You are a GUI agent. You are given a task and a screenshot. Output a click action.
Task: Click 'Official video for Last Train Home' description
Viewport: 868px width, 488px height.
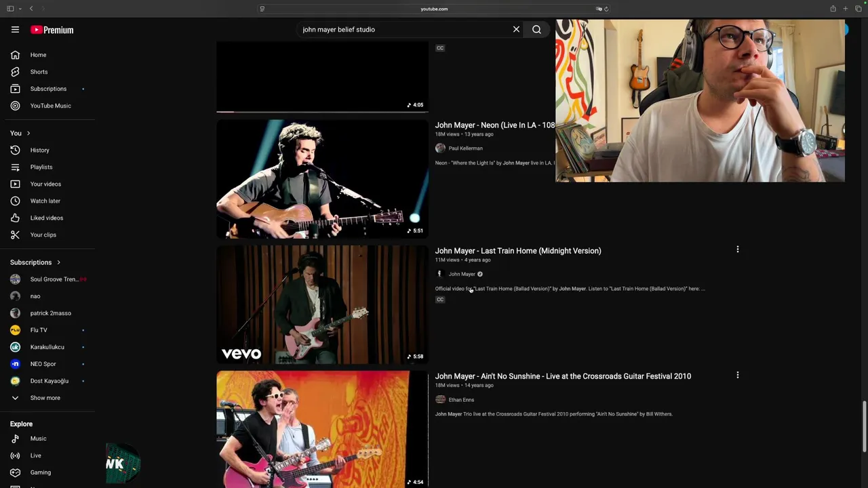[x=570, y=289]
